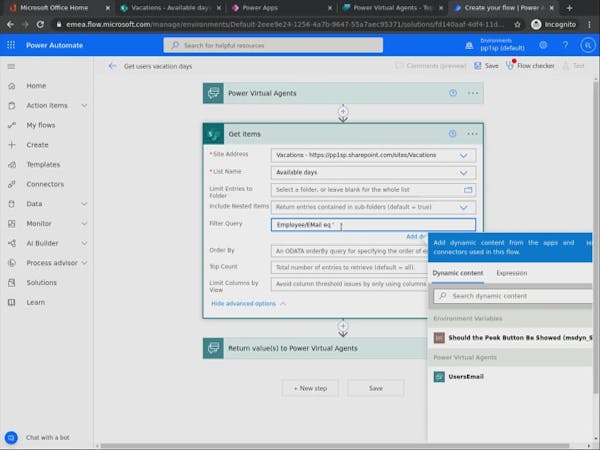Click the Top Count input field
Viewport: 600px width, 450px height.
coord(349,267)
